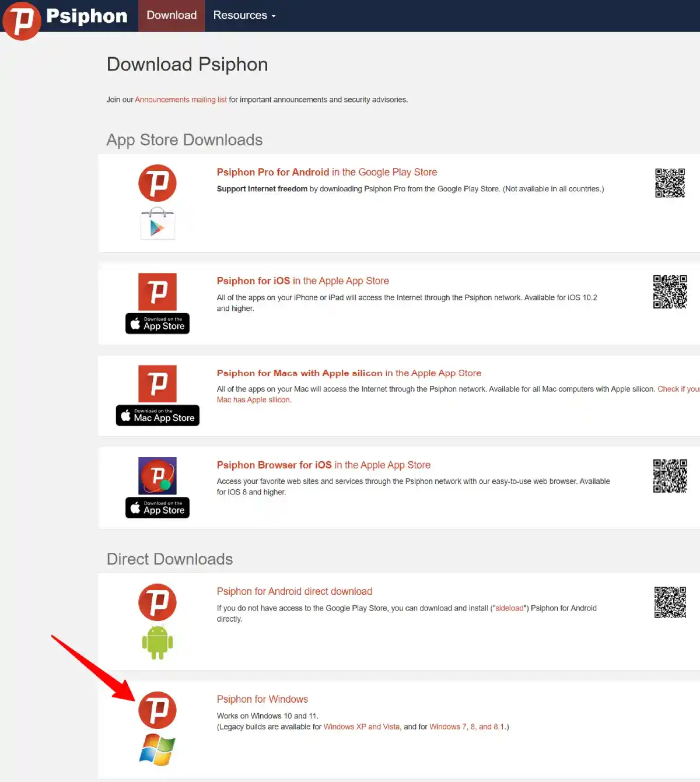Open the 'sideload' link
This screenshot has width=700, height=782.
[509, 608]
